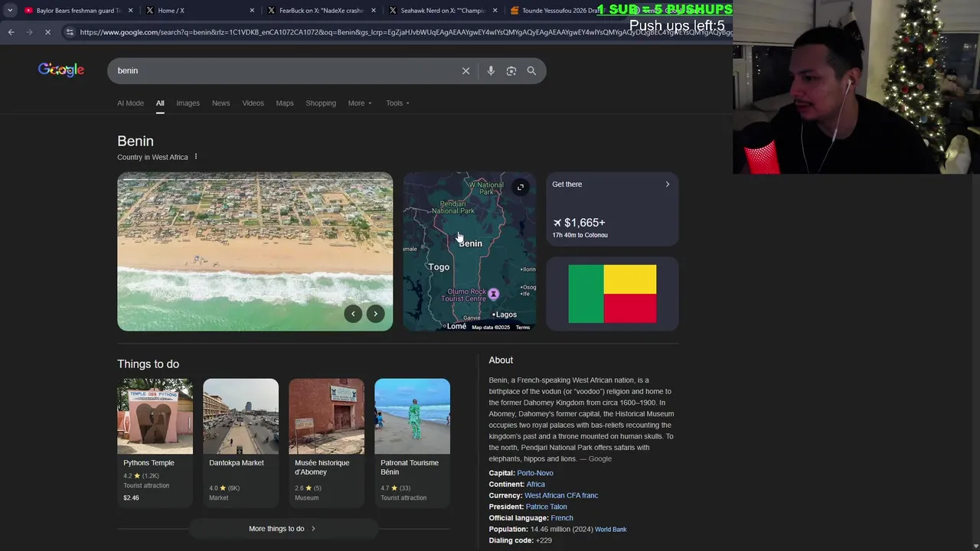
Task: Select the Shopping search tab
Action: 321,103
